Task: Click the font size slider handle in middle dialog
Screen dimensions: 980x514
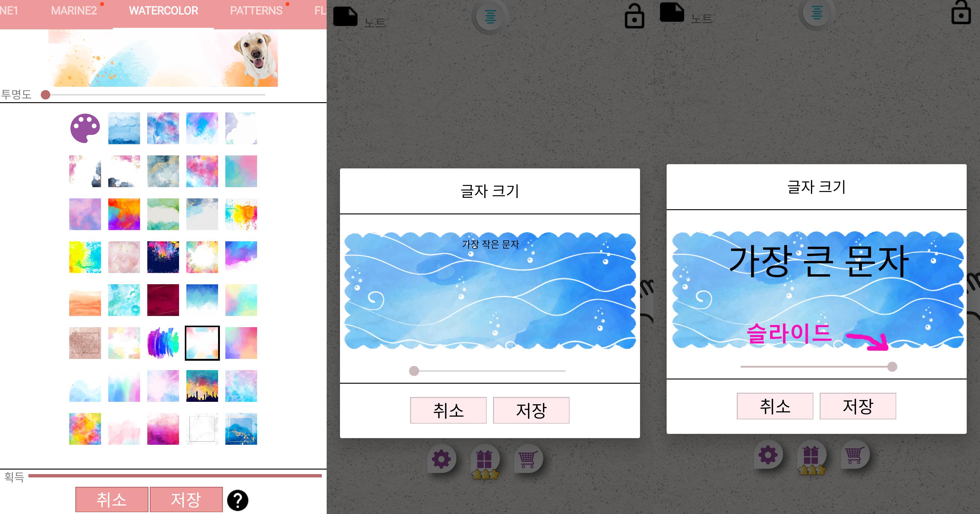Action: pos(414,371)
